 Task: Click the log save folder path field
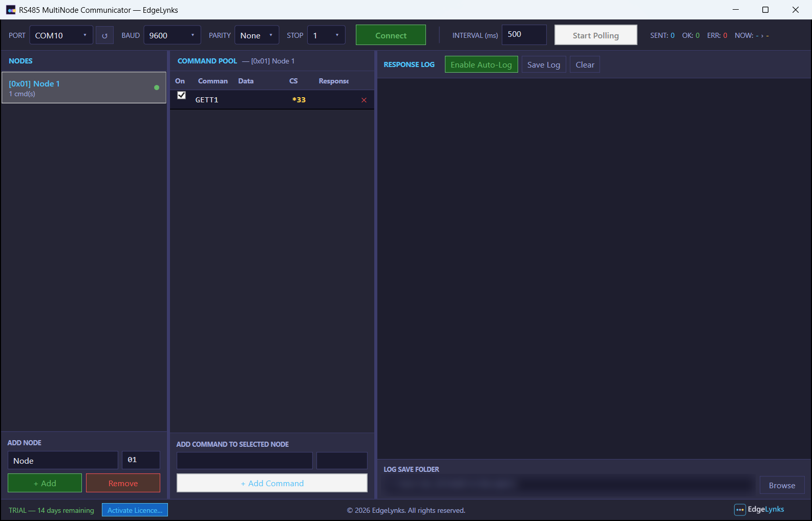coord(568,485)
